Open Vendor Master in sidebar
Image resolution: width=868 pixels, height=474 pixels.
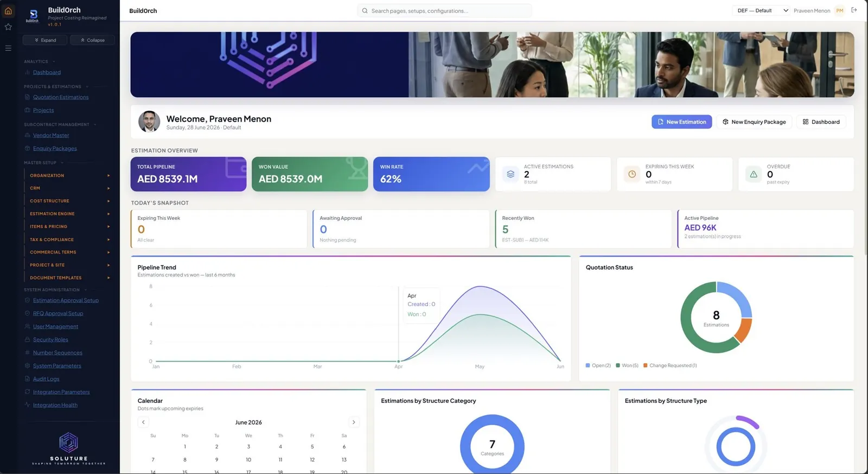pos(51,135)
